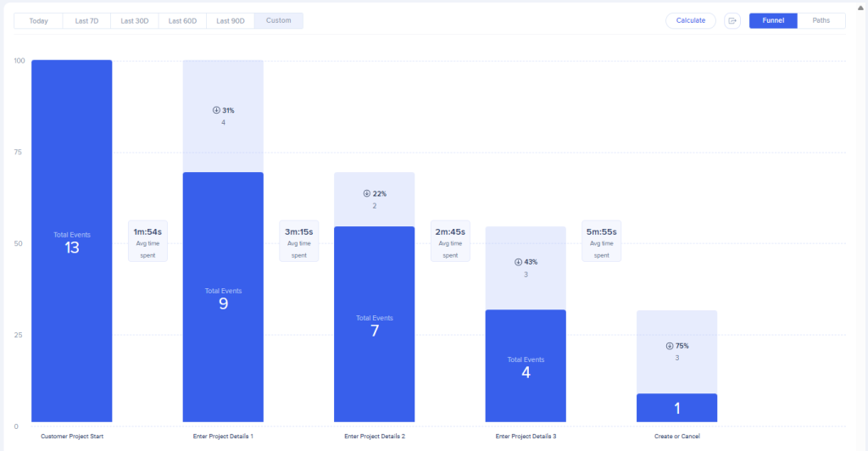Viewport: 868px width, 451px height.
Task: Click the 31% drop-off arrow icon
Action: [216, 110]
